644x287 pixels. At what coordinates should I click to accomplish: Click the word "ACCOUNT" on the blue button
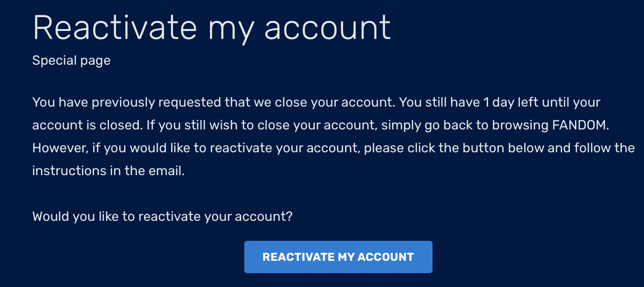(x=385, y=257)
